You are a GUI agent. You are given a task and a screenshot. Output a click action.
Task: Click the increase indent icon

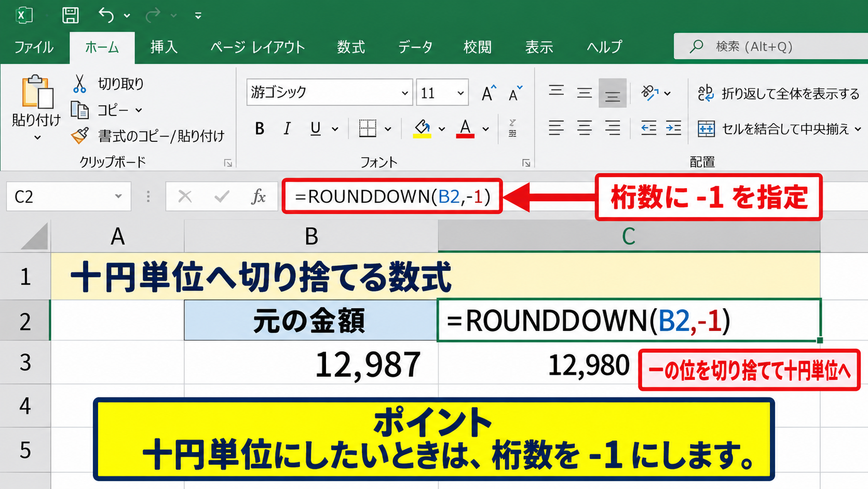tap(673, 128)
